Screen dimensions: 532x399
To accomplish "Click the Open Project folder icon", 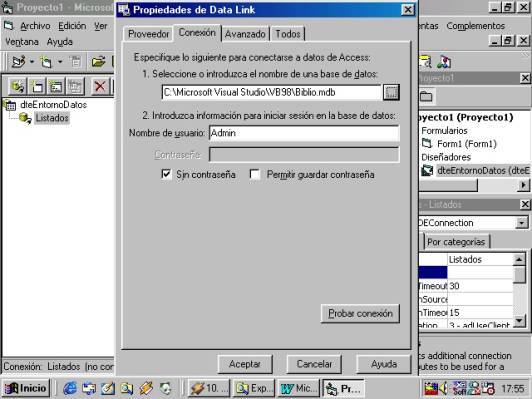I will point(98,62).
